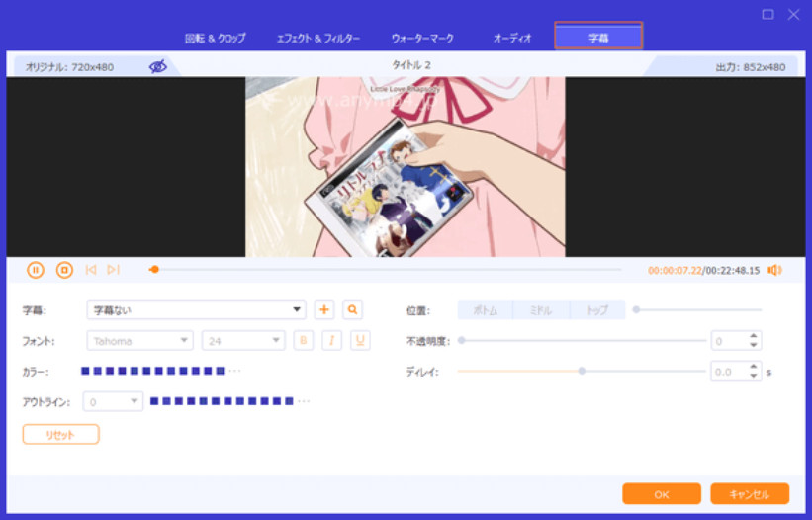Click the OK button
Screen dimensions: 812x520
click(662, 494)
